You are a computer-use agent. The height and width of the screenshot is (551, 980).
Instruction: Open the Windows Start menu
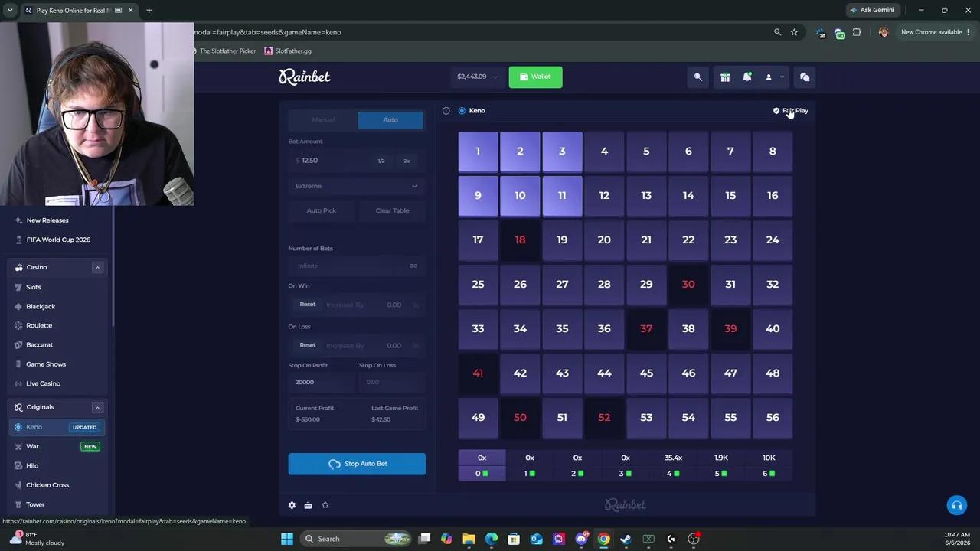tap(287, 539)
